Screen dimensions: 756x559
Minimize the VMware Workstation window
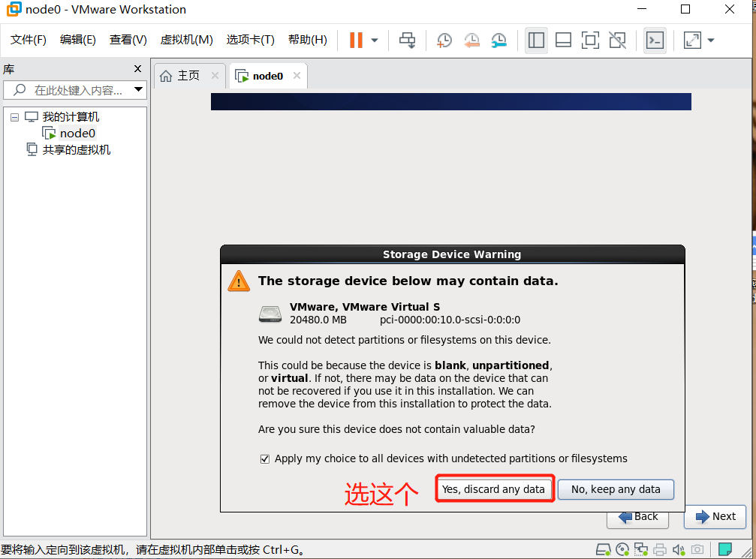coord(642,9)
